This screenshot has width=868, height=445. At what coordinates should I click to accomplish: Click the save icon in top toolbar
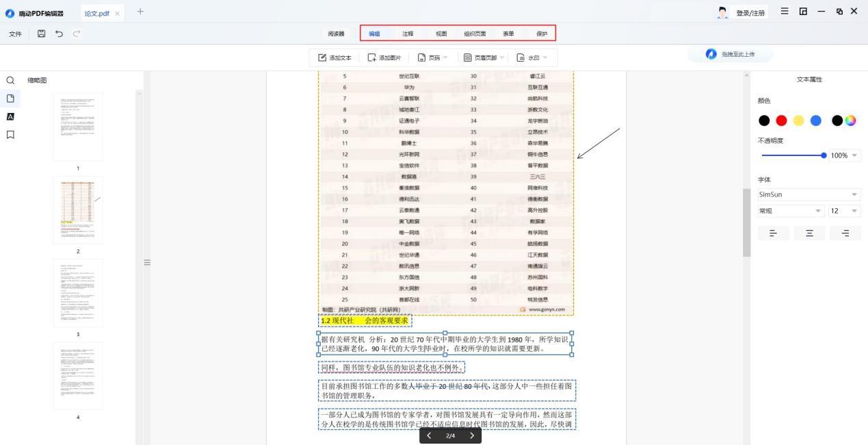pyautogui.click(x=42, y=34)
